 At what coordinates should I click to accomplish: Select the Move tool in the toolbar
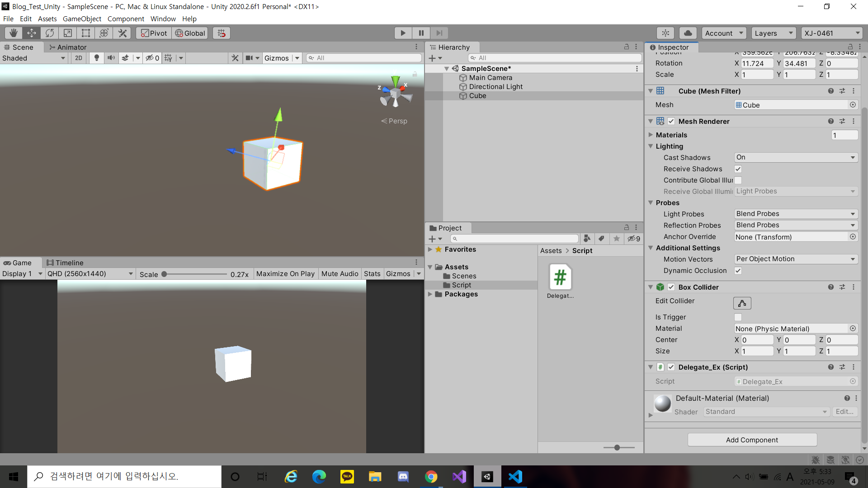31,33
